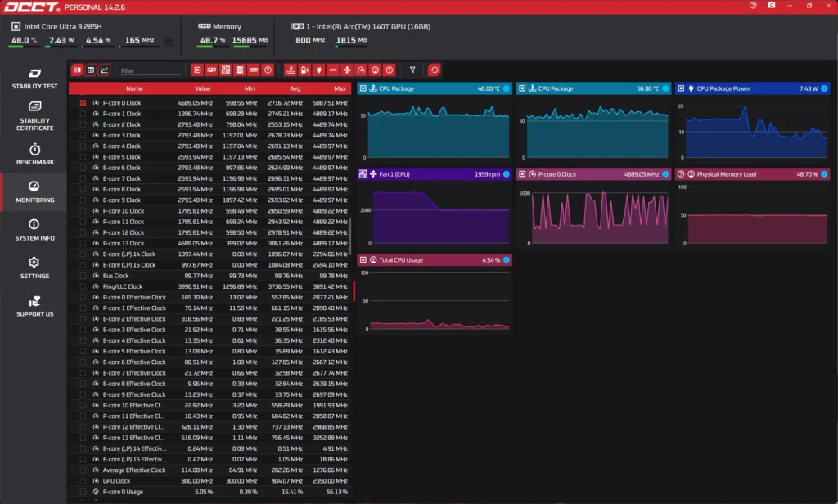
Task: Select the P-core 13 Effective Clock row
Action: pos(209,438)
